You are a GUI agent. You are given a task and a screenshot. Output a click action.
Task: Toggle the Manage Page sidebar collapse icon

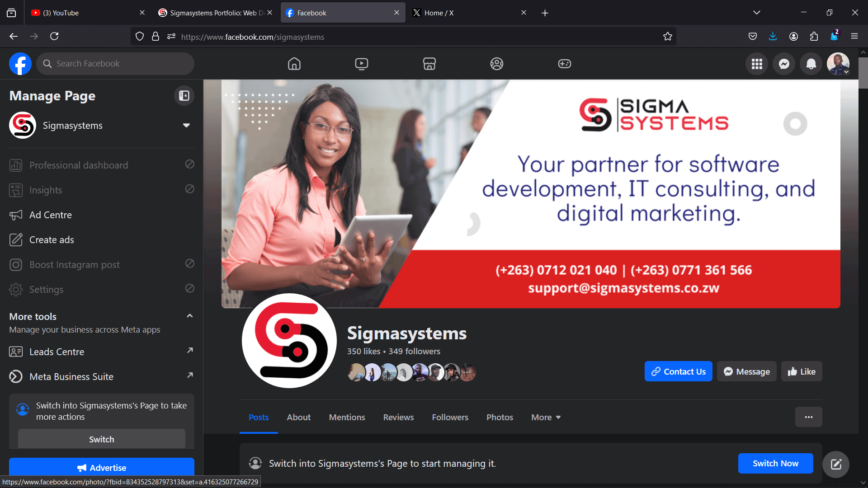(184, 96)
